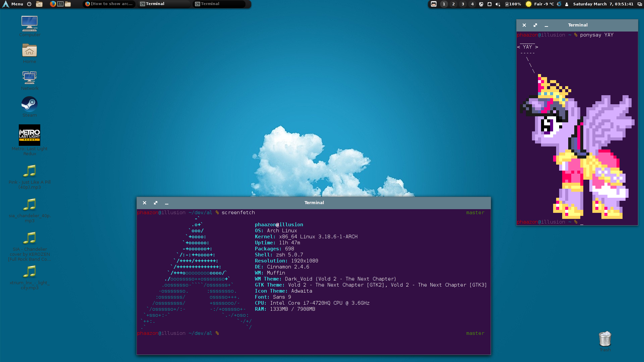The width and height of the screenshot is (644, 362).
Task: Open the calendar from the date and time
Action: point(603,4)
